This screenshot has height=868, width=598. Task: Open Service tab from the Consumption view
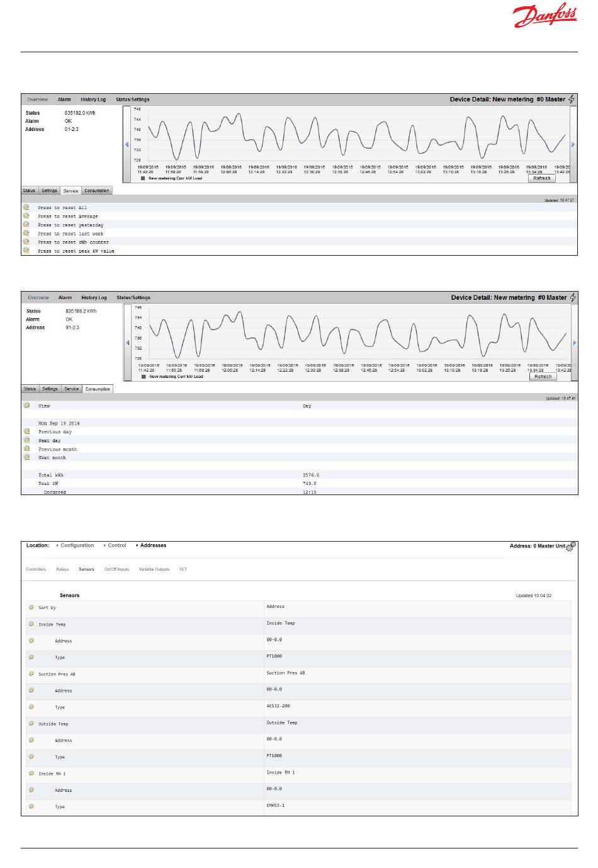click(72, 389)
